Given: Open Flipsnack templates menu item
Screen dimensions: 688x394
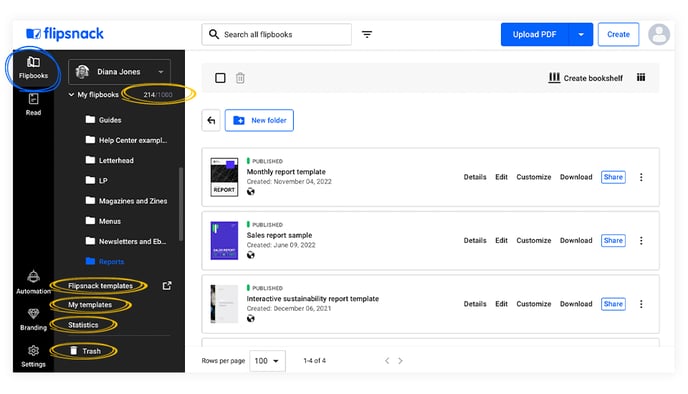Looking at the screenshot, I should coord(100,286).
